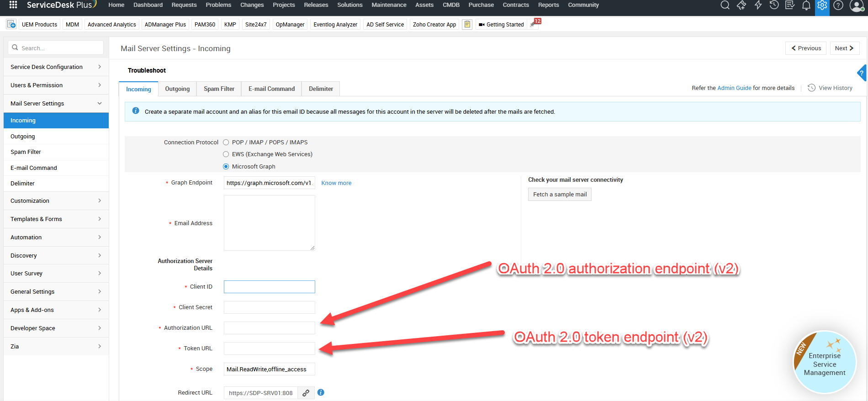Viewport: 868px width, 401px height.
Task: Select POP / IMAP / POPS / IMAPS protocol
Action: tap(226, 142)
